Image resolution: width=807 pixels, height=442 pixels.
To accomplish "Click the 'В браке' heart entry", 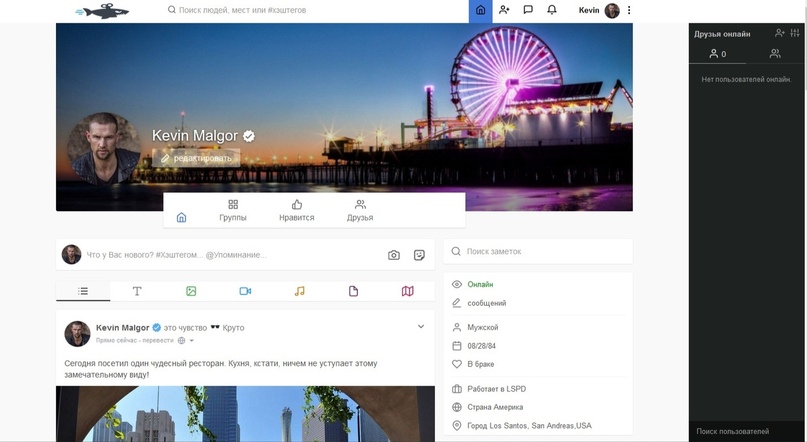I will point(473,364).
